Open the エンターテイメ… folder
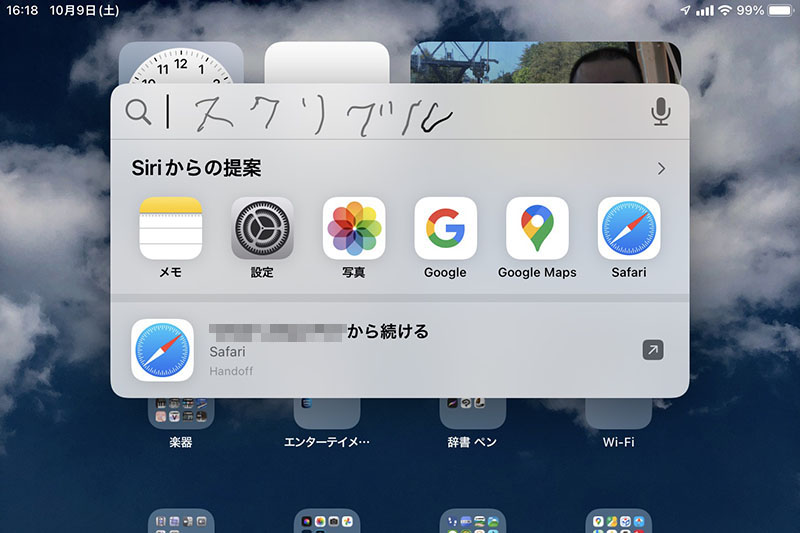800x533 pixels. click(x=327, y=413)
